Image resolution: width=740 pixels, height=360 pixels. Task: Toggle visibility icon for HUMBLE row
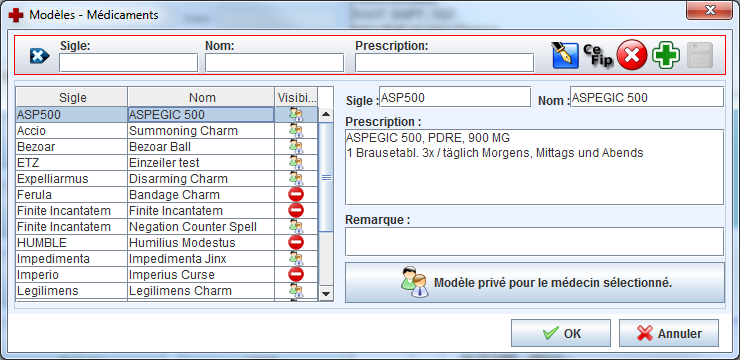(x=296, y=243)
